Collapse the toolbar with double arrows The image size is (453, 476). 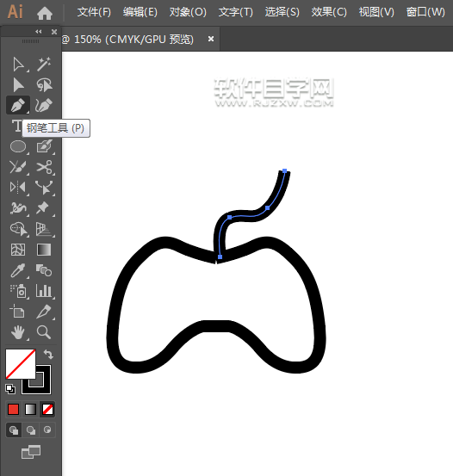point(38,32)
